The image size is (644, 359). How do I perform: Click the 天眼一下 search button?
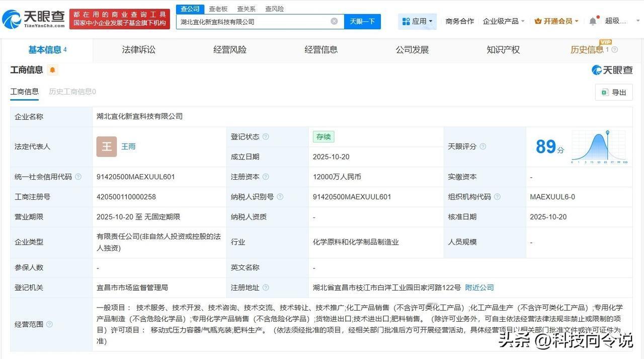pyautogui.click(x=362, y=22)
